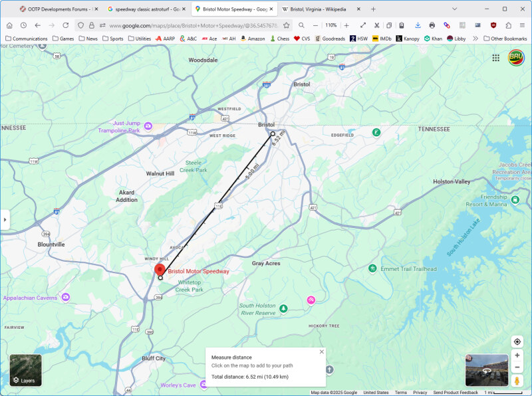Reset the 110% zoom level
532x396 pixels.
click(331, 25)
